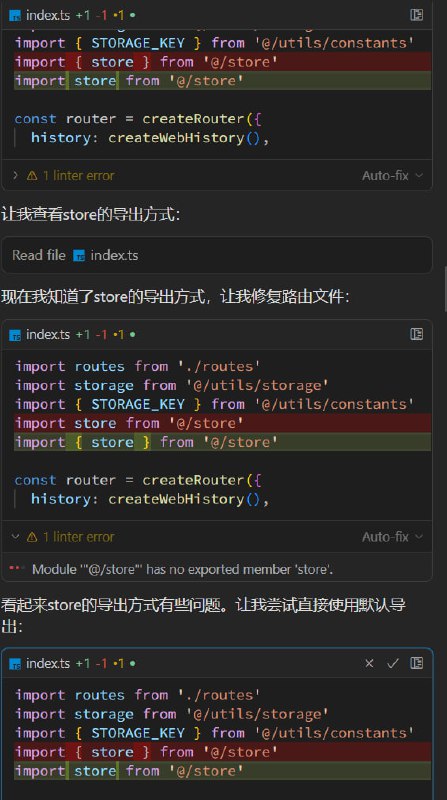Click warning icon in first collapsed linter error

click(x=32, y=176)
